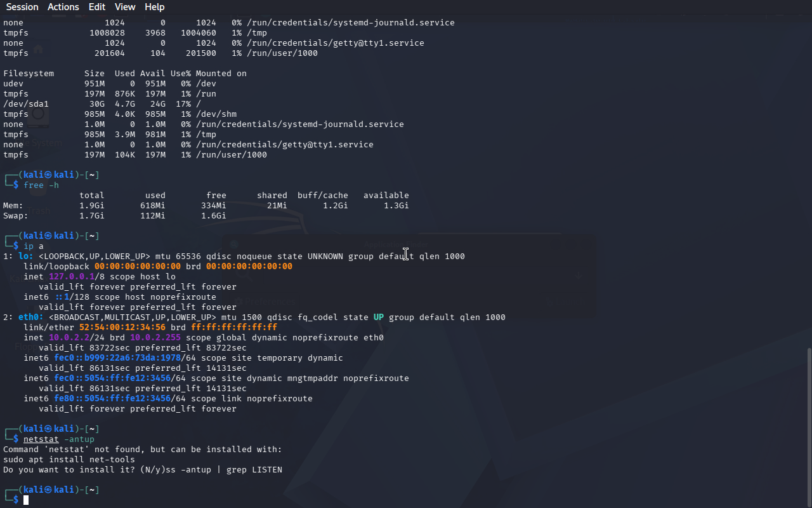Click the 'ss -antup | grep LISTEN' text

[x=224, y=470]
